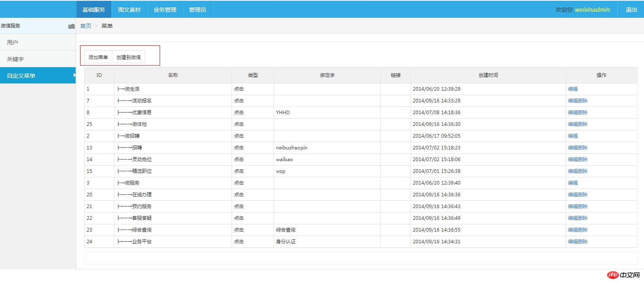
Task: Click the 创建时间 column header
Action: click(x=488, y=75)
